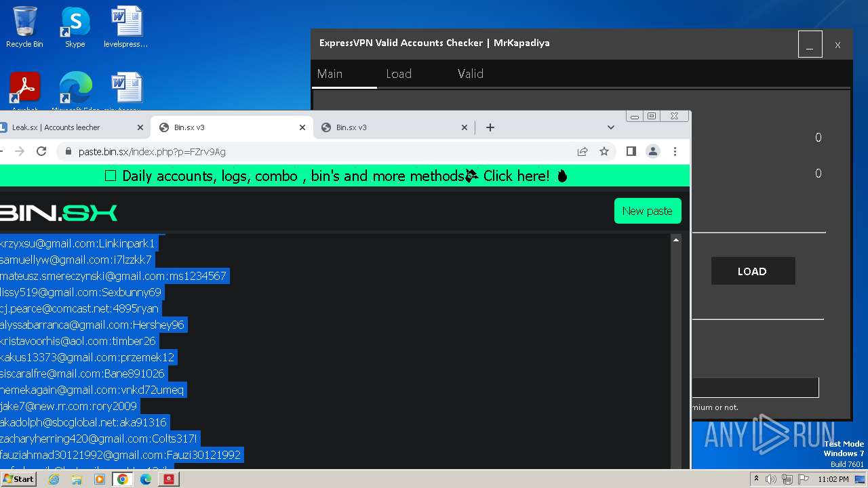Show hidden system tray icons
The image size is (868, 488).
click(x=757, y=479)
